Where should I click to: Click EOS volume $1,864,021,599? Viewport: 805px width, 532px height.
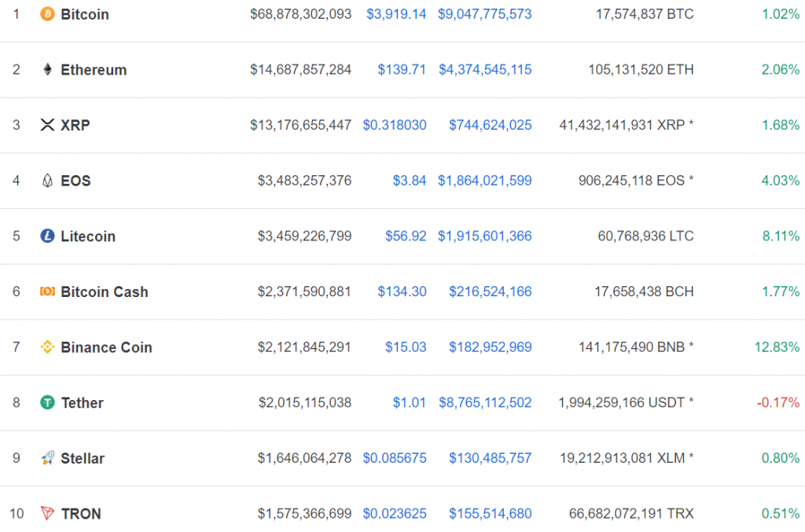pyautogui.click(x=484, y=181)
